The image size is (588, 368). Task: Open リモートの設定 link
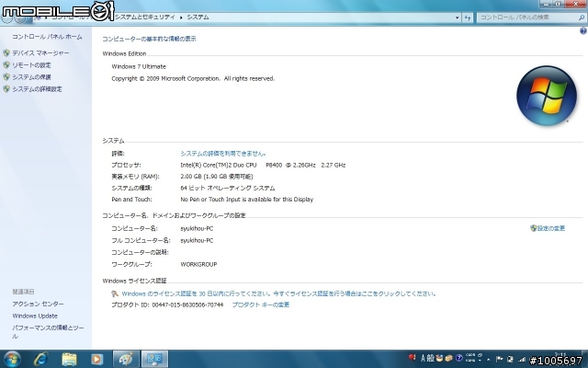coord(31,65)
